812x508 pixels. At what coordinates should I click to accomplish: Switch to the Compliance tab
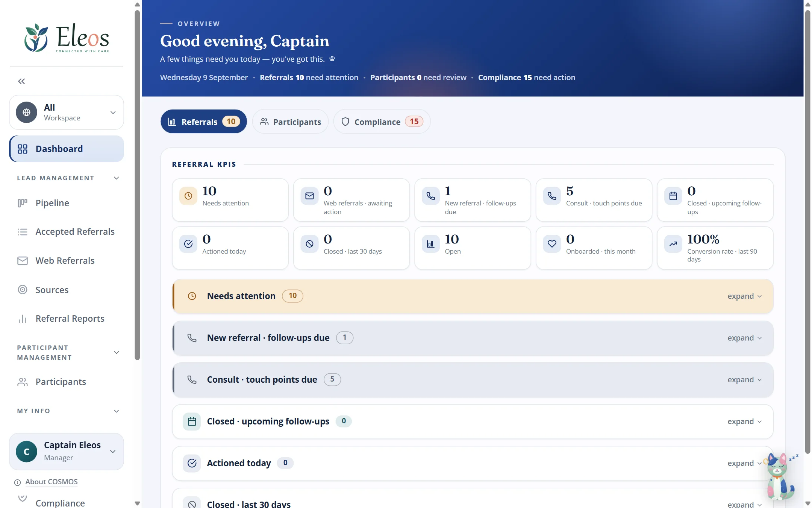[382, 122]
